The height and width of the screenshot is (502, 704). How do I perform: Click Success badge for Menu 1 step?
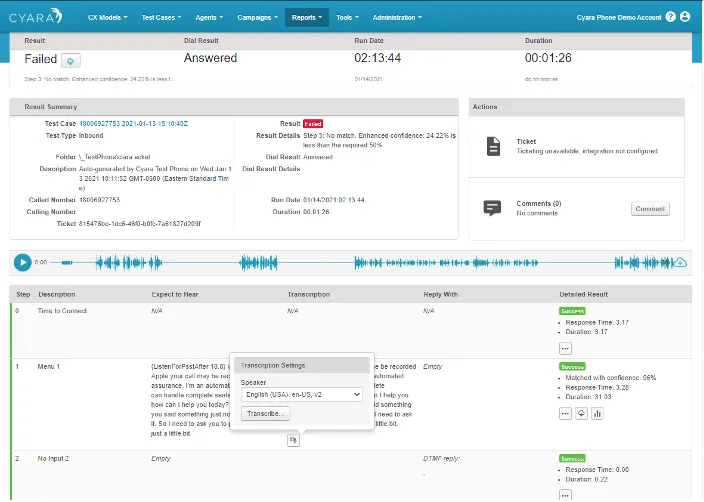(x=572, y=366)
